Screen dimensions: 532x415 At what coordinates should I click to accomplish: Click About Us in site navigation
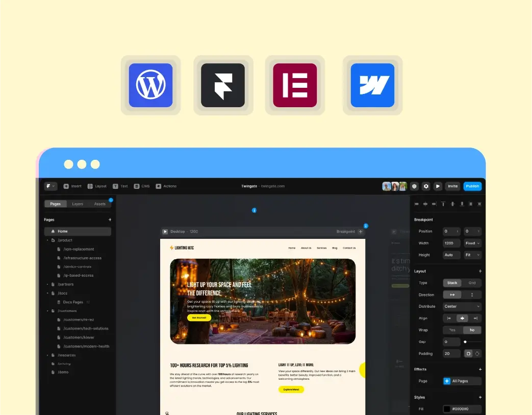point(306,248)
